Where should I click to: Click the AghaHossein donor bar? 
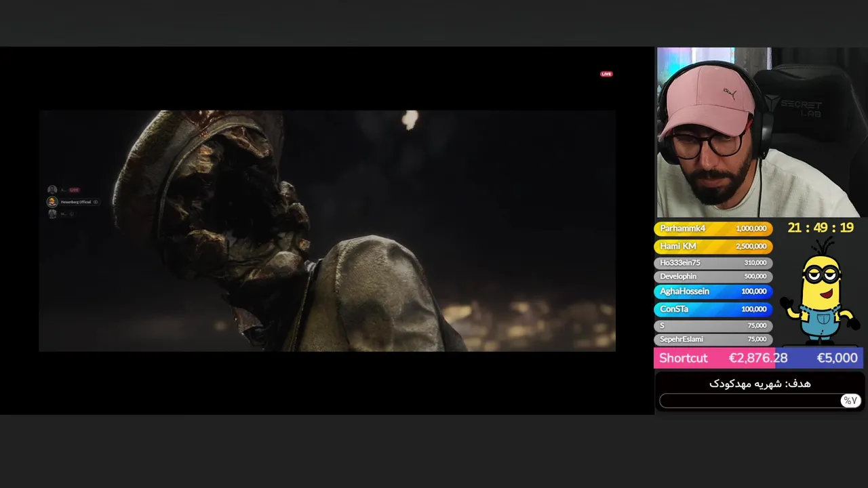click(x=713, y=291)
